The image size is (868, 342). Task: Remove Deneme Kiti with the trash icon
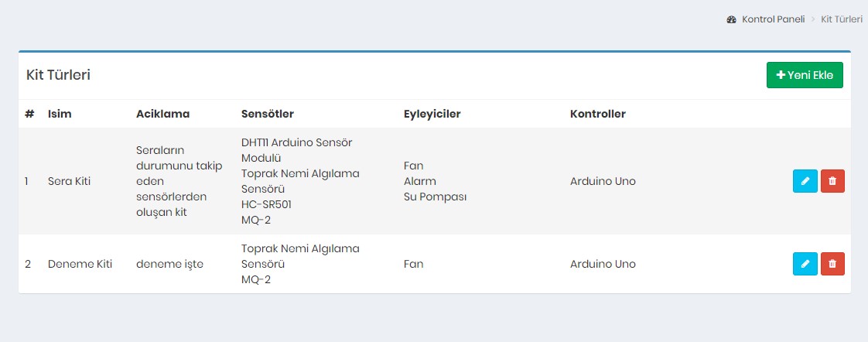tap(832, 264)
